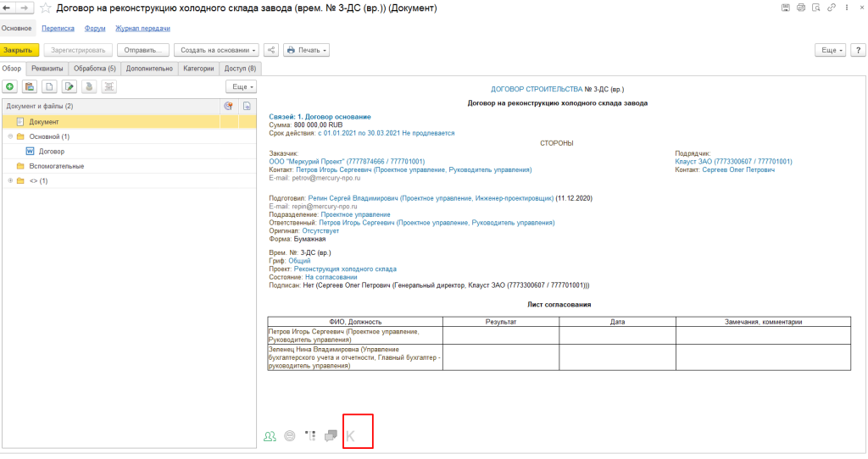Select the Договор Word file in the tree
This screenshot has width=868, height=459.
click(x=51, y=151)
